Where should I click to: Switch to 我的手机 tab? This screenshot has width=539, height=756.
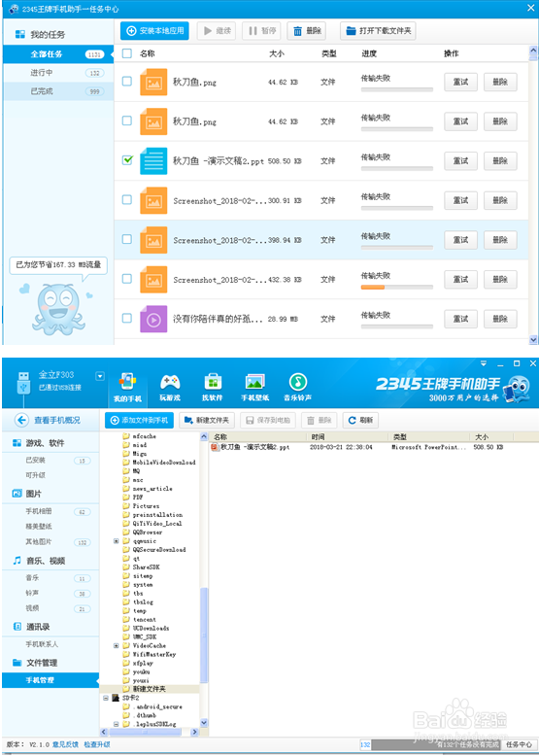[x=127, y=387]
